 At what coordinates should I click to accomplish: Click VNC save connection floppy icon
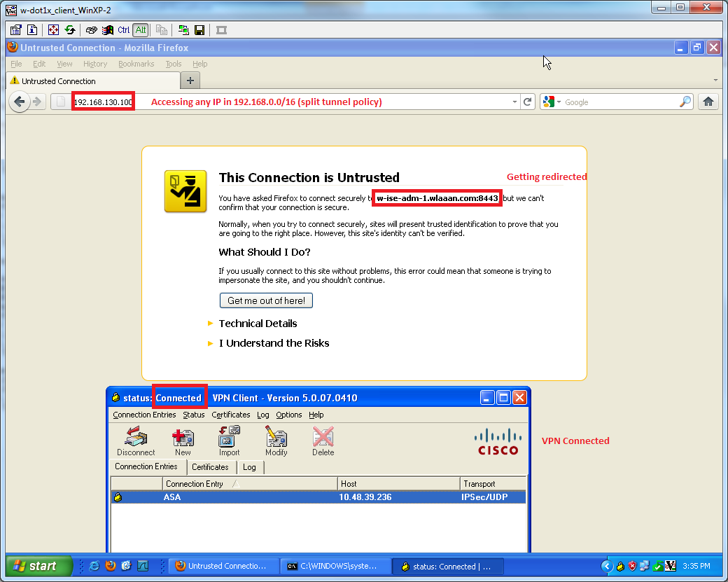pos(199,30)
